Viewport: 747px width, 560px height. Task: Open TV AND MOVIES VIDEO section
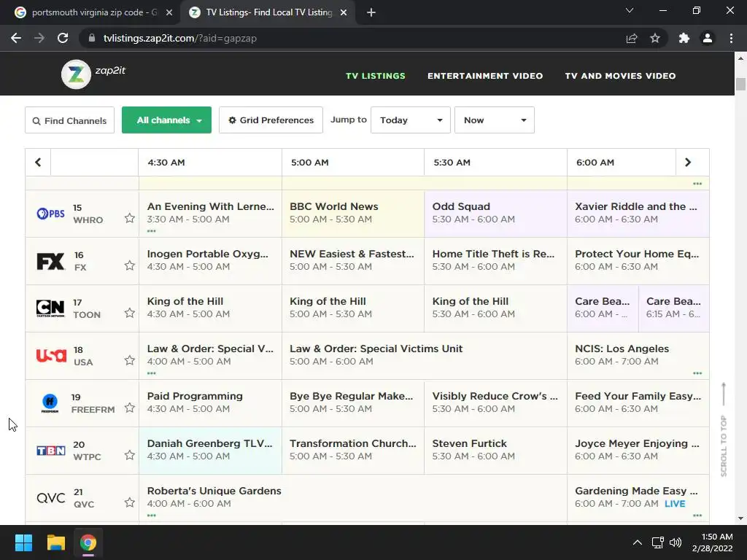(620, 76)
